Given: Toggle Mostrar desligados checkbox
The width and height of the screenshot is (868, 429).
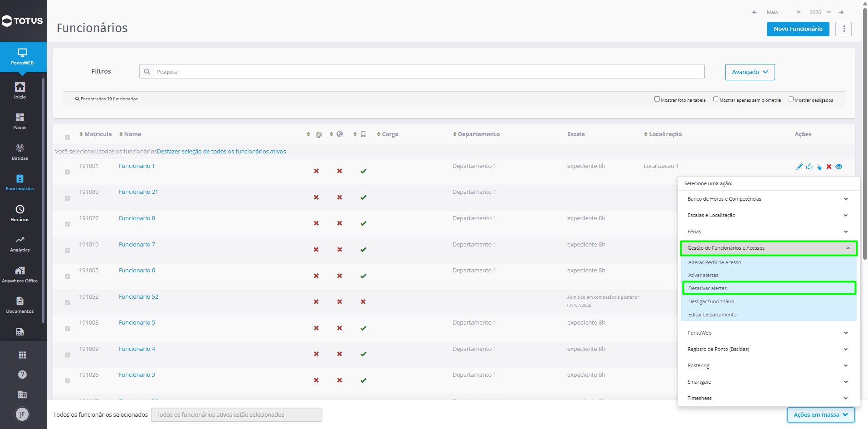Looking at the screenshot, I should 791,99.
